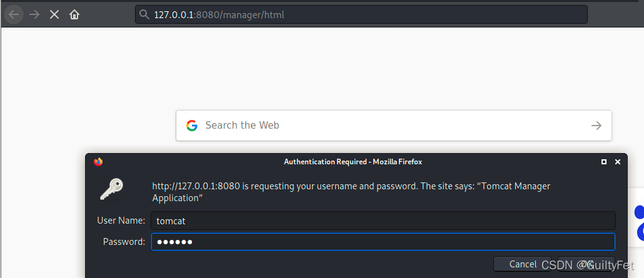Maximize the Authentication Required dialog
Image resolution: width=644 pixels, height=278 pixels.
[x=604, y=162]
